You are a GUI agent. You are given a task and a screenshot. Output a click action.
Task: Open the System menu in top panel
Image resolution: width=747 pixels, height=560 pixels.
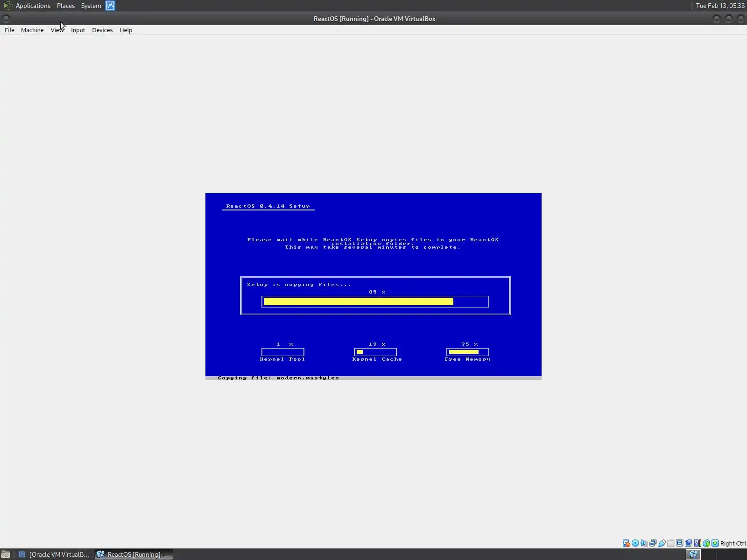pyautogui.click(x=91, y=6)
